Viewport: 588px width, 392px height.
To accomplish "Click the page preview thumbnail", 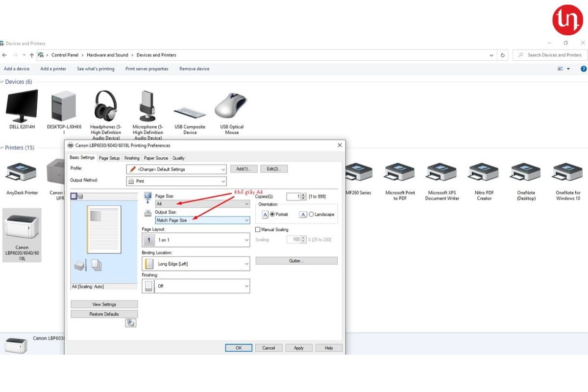I will point(104,229).
